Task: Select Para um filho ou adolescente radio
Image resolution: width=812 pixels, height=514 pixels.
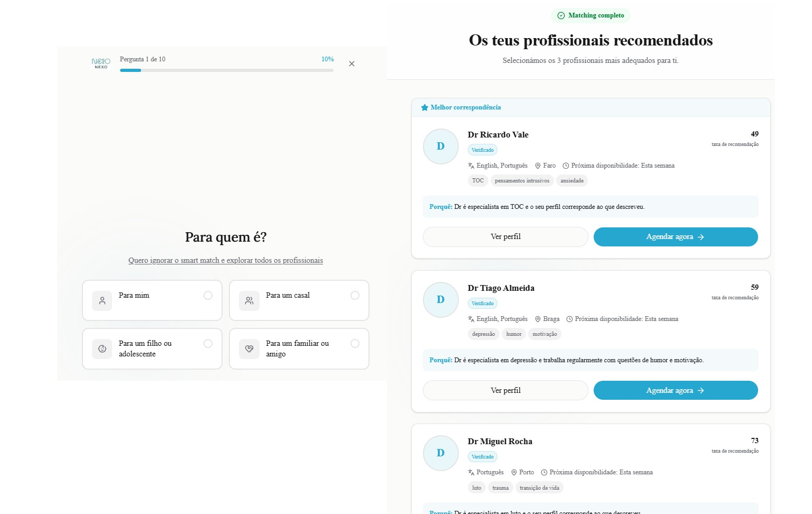Action: 208,344
